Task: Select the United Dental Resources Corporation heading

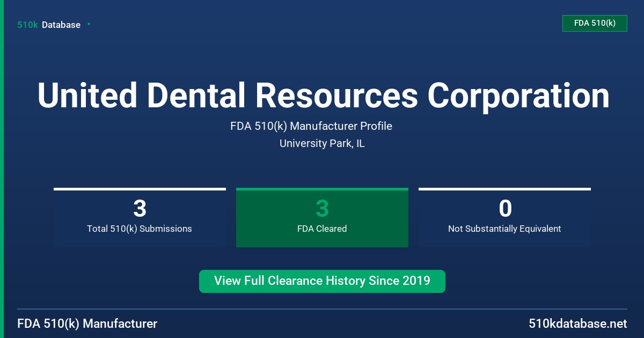Action: pyautogui.click(x=323, y=95)
